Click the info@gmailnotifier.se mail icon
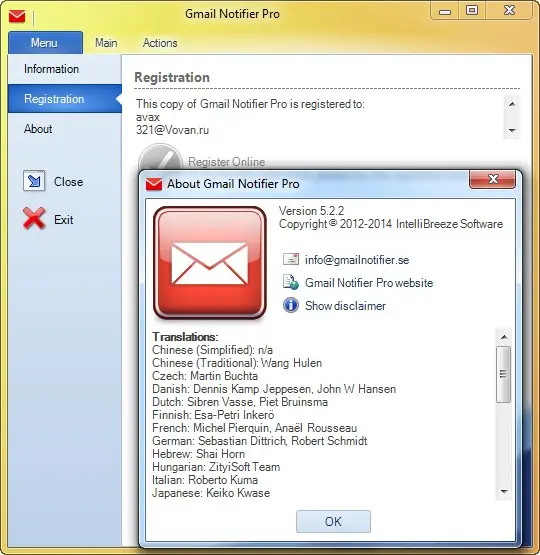The image size is (540, 555). [x=291, y=259]
